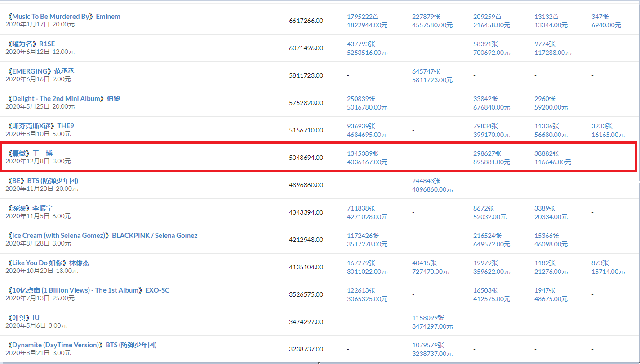Click the 38882张 sales figure for 熹微
The width and height of the screenshot is (640, 364).
[547, 153]
